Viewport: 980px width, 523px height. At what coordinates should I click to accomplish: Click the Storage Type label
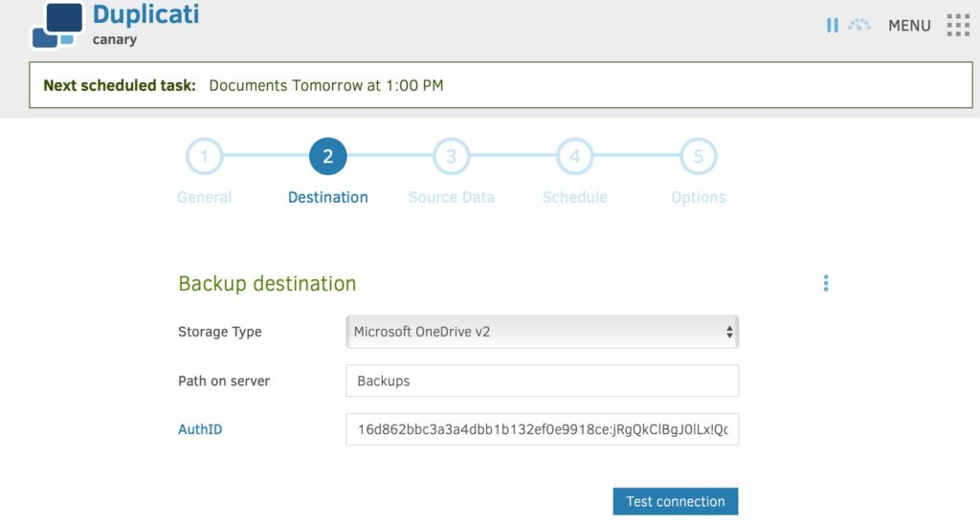coord(220,332)
